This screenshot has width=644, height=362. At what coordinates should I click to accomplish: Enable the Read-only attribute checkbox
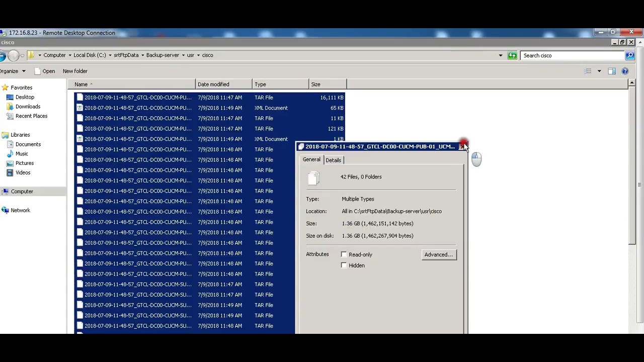click(344, 254)
